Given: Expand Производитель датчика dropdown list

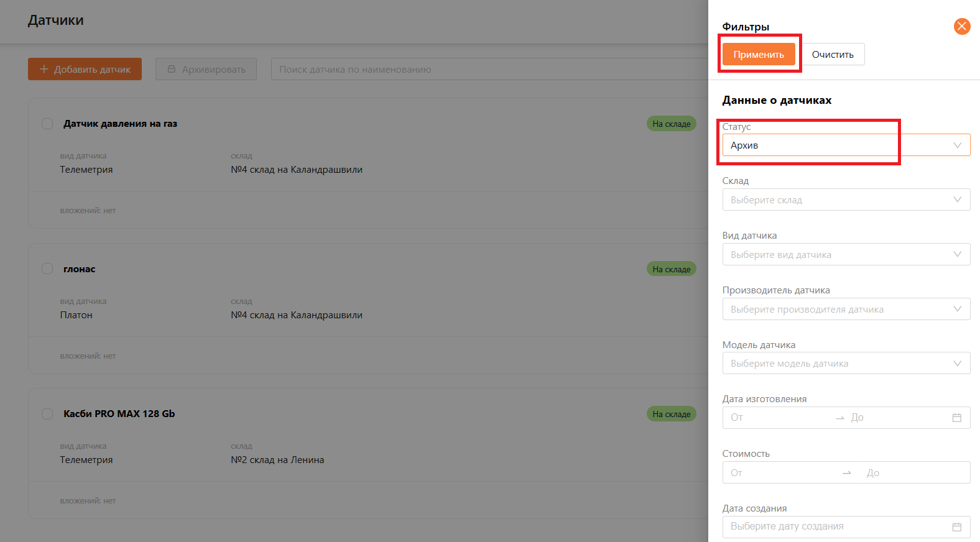Looking at the screenshot, I should pos(846,309).
